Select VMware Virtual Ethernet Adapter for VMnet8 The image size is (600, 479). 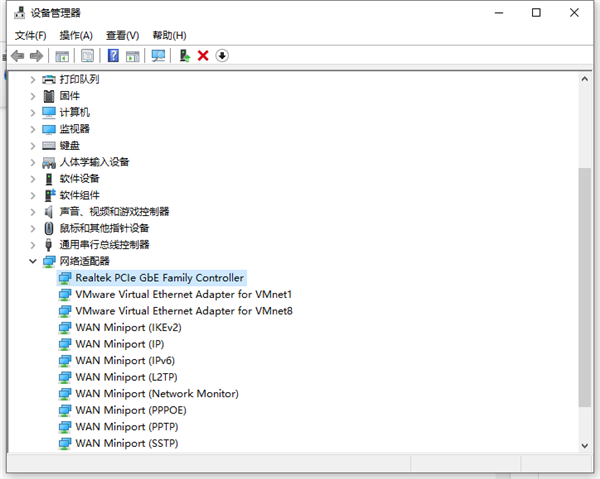pos(183,311)
